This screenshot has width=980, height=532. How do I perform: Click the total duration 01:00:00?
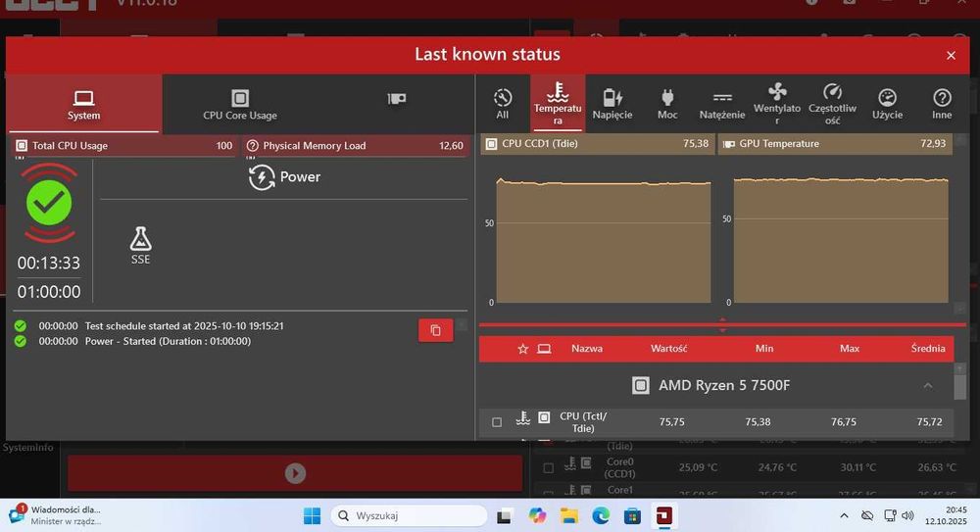(x=49, y=292)
